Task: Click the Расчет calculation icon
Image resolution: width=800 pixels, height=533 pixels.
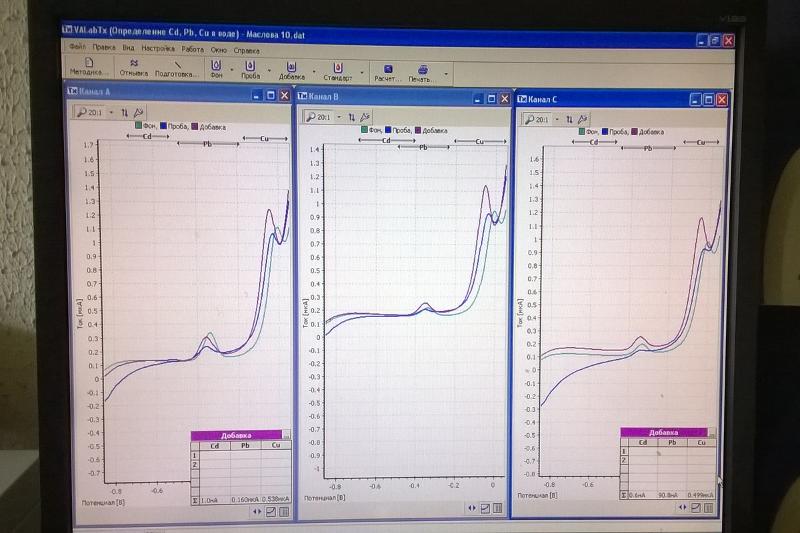Action: 387,70
